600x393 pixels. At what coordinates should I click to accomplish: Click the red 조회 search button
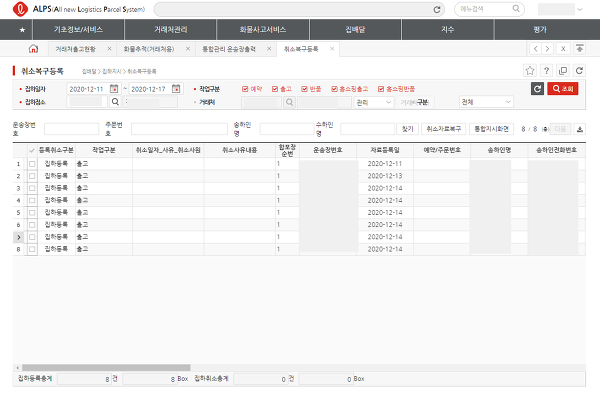coord(562,89)
